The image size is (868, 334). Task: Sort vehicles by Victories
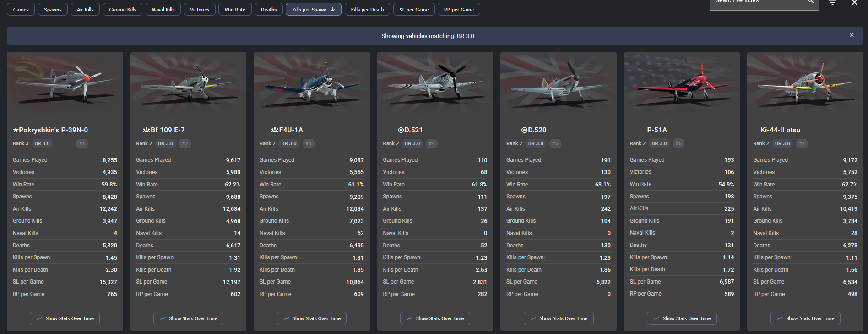click(x=200, y=10)
